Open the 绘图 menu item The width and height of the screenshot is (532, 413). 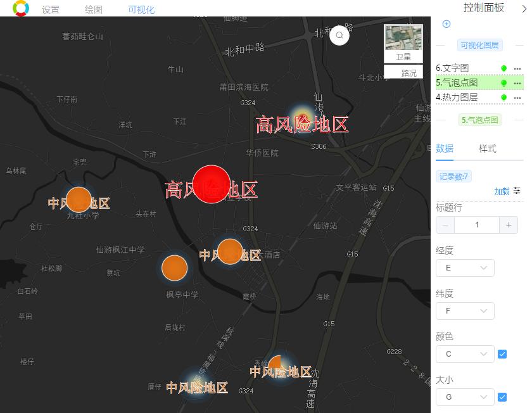(x=92, y=9)
